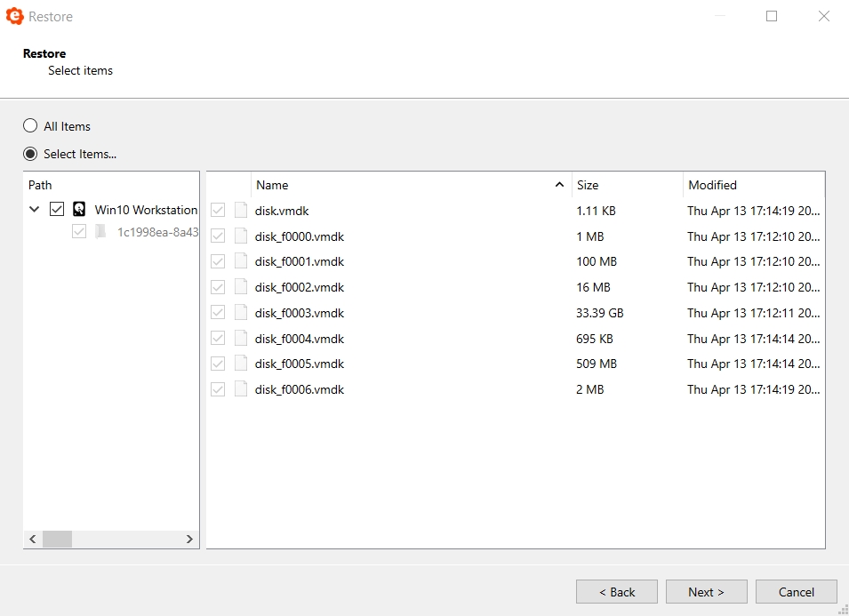Viewport: 849px width, 616px height.
Task: Toggle the checkbox for disk_f0001.vmdk
Action: point(218,261)
